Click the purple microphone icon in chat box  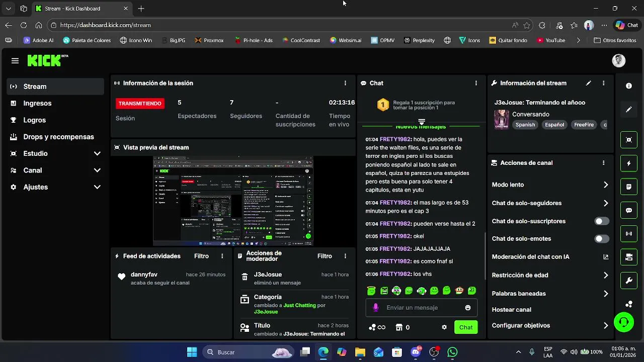375,308
